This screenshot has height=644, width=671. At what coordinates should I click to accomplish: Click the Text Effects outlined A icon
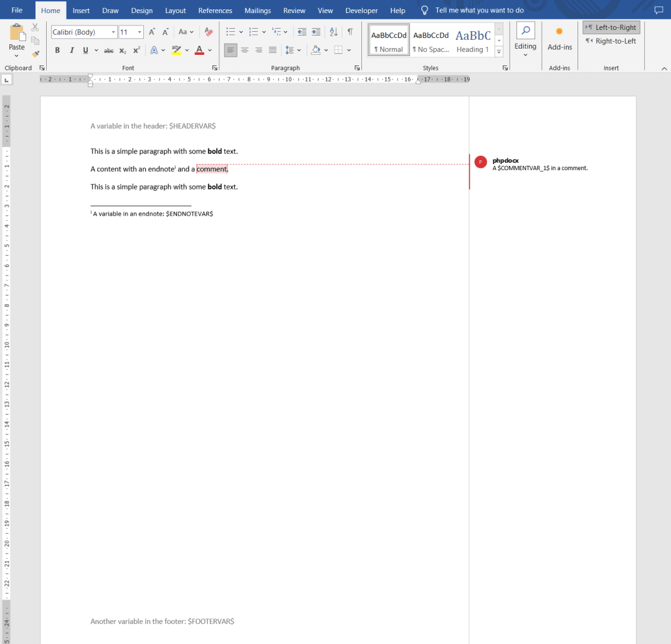pyautogui.click(x=154, y=50)
